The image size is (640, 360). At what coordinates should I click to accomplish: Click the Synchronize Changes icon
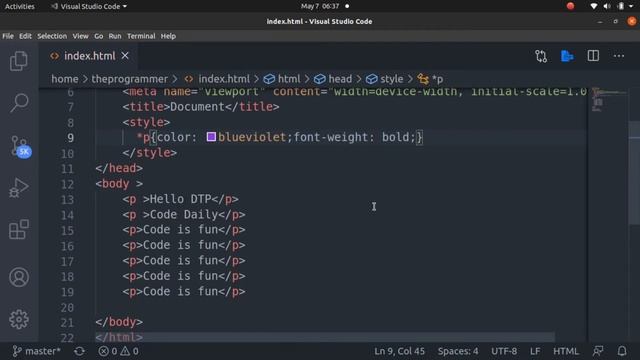[x=80, y=351]
